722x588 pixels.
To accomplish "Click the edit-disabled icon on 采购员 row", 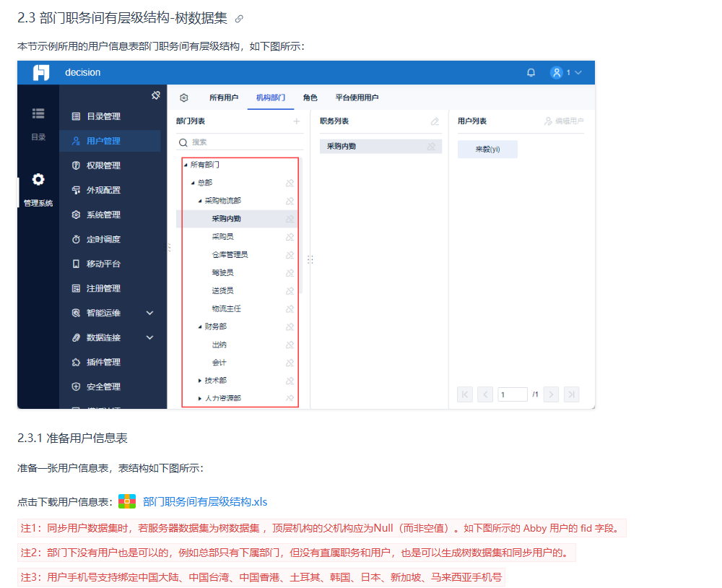I will [x=290, y=237].
